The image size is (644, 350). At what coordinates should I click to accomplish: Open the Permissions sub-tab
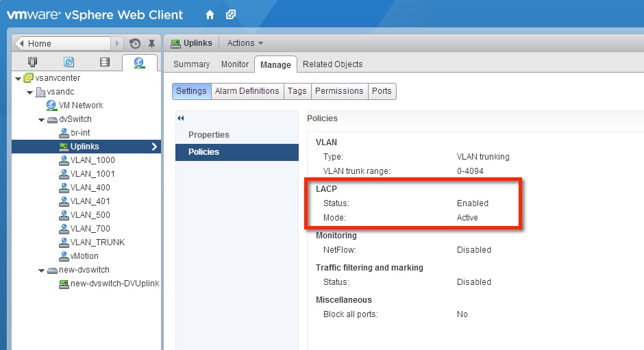click(x=339, y=91)
